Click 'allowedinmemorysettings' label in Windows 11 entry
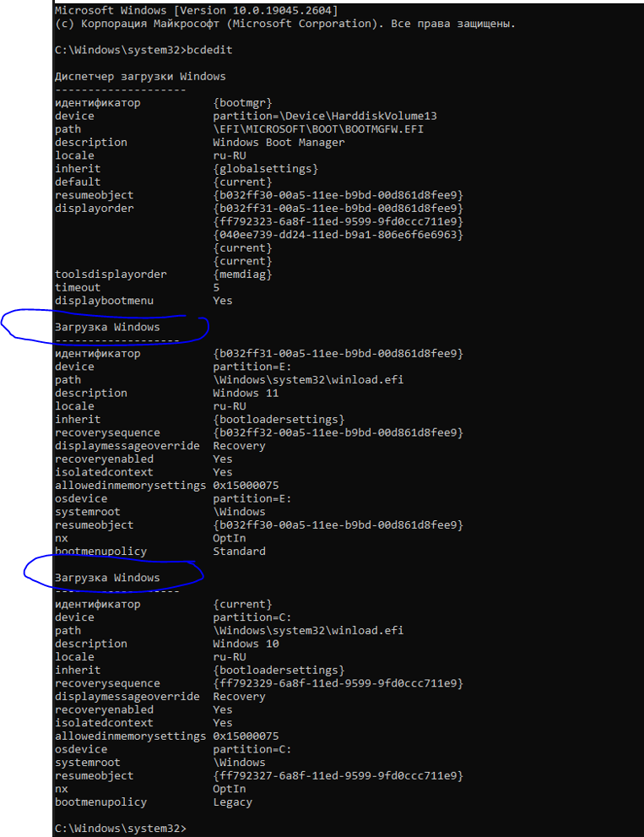 coord(131,486)
